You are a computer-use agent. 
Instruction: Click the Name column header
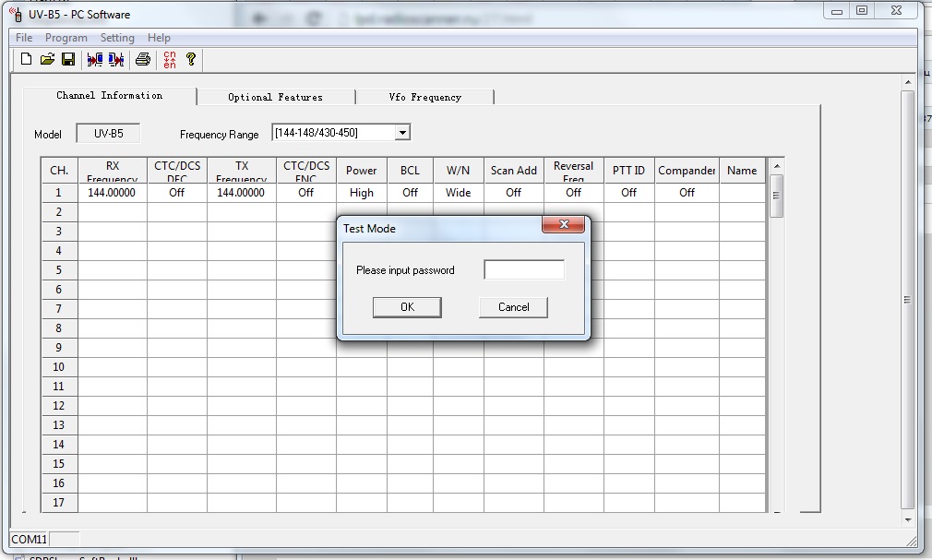(x=742, y=171)
